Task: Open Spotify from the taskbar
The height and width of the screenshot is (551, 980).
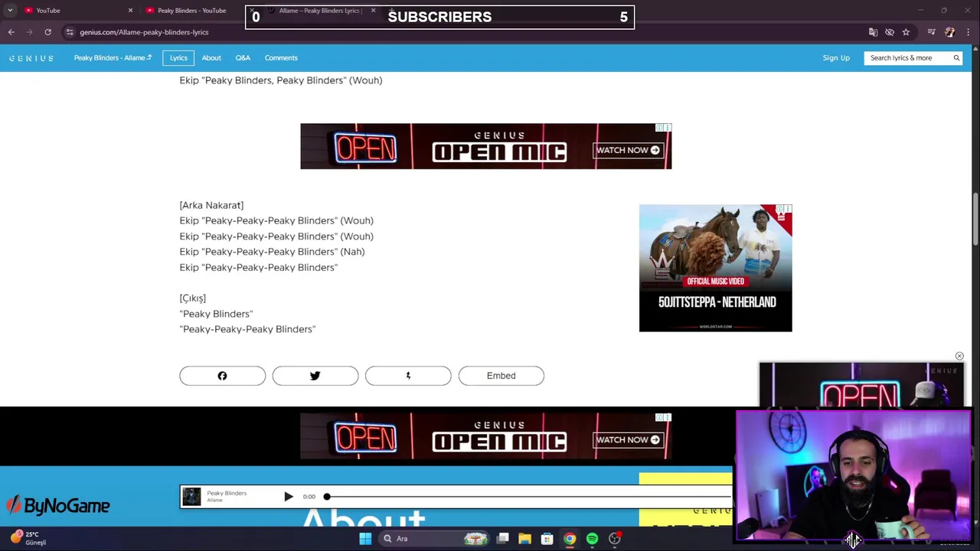Action: click(592, 539)
